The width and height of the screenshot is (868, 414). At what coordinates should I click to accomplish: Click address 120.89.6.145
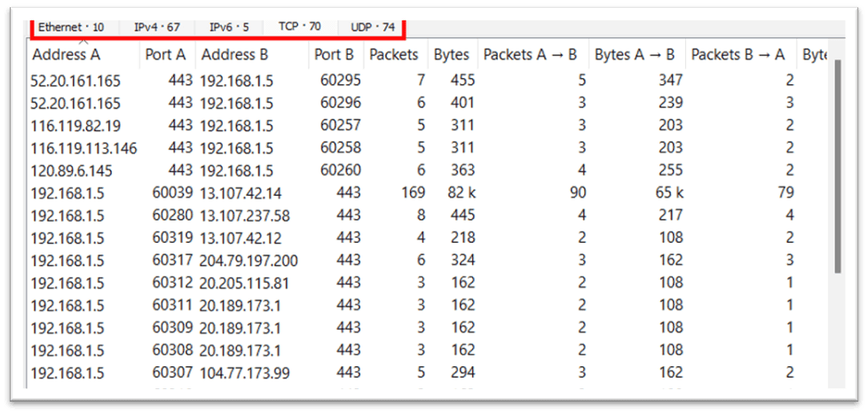tap(72, 171)
